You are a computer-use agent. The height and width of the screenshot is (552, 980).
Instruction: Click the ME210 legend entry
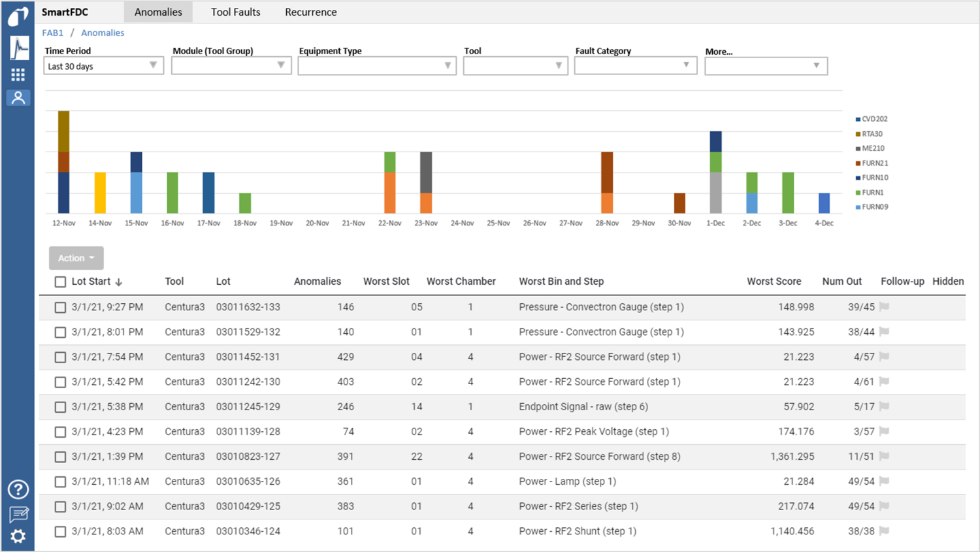[x=871, y=148]
